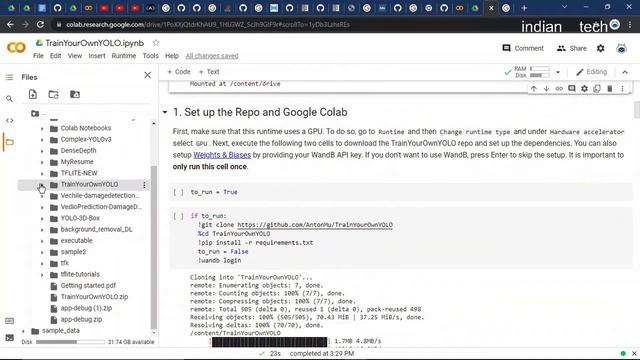The image size is (640, 360).
Task: Open the Help menu
Action: 172,56
